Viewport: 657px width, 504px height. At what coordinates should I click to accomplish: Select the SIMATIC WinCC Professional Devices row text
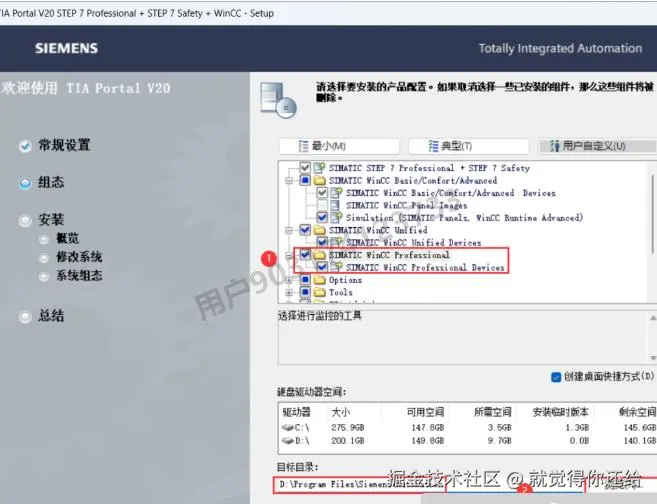[425, 267]
